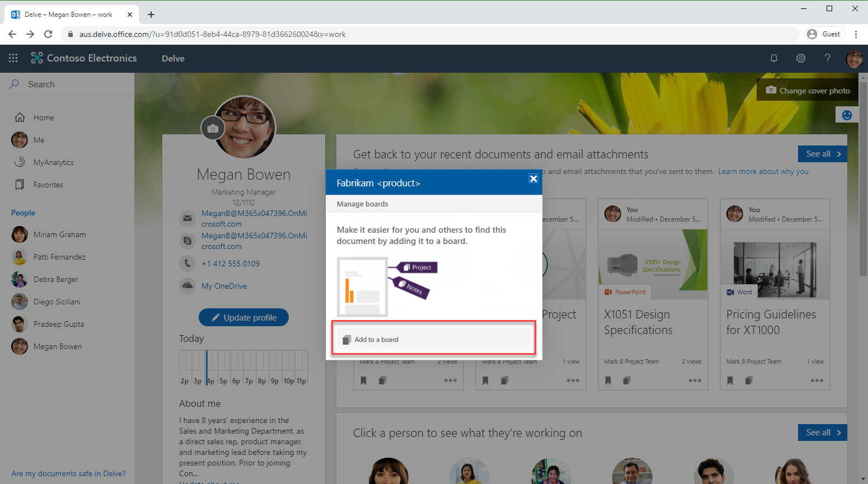Click board icon on the first document card
This screenshot has width=868, height=484.
point(382,380)
